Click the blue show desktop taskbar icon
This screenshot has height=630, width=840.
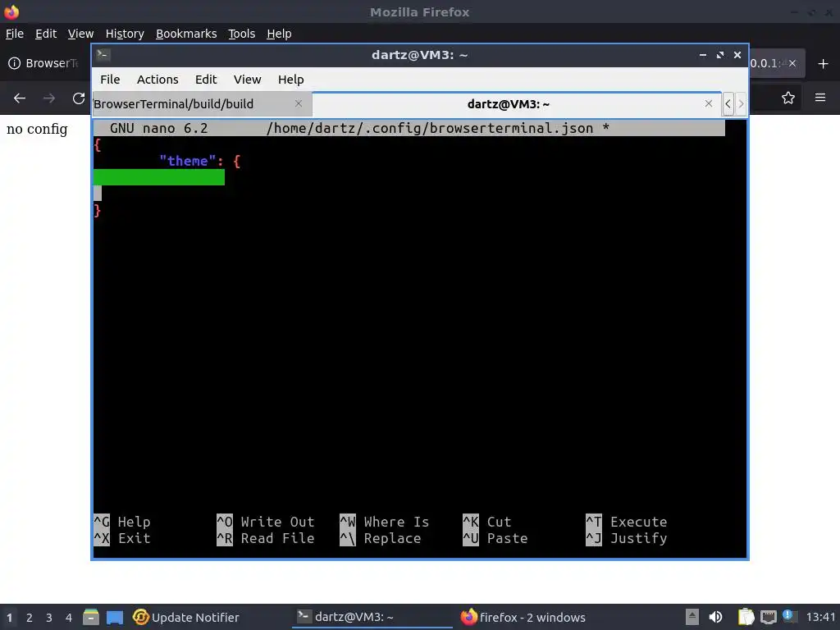click(115, 617)
